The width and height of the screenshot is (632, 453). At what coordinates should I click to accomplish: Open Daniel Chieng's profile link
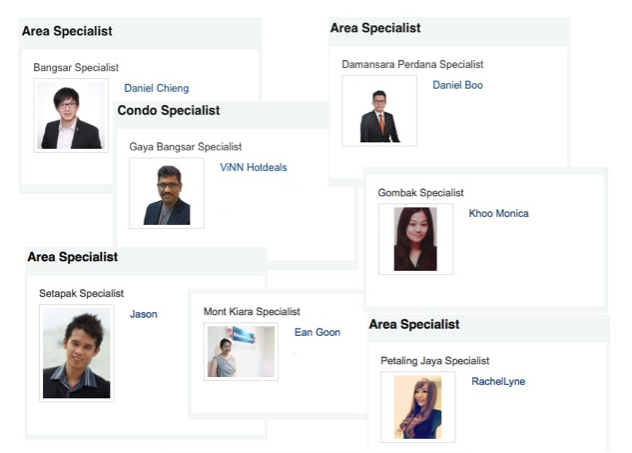pos(156,88)
